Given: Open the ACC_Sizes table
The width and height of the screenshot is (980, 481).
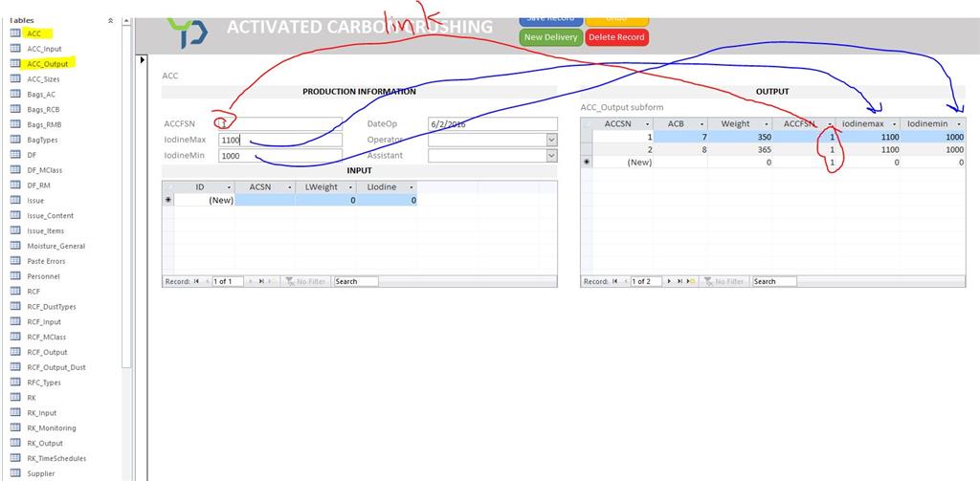Looking at the screenshot, I should [x=43, y=79].
